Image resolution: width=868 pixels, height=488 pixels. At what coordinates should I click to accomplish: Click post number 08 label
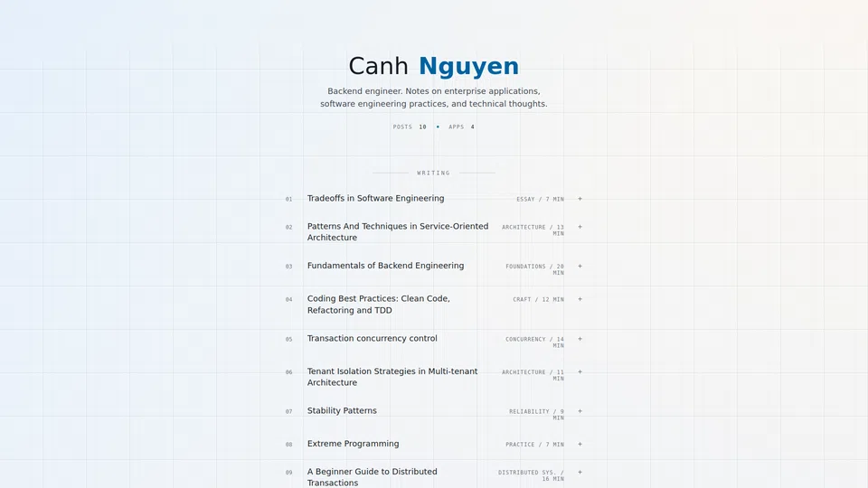[288, 445]
